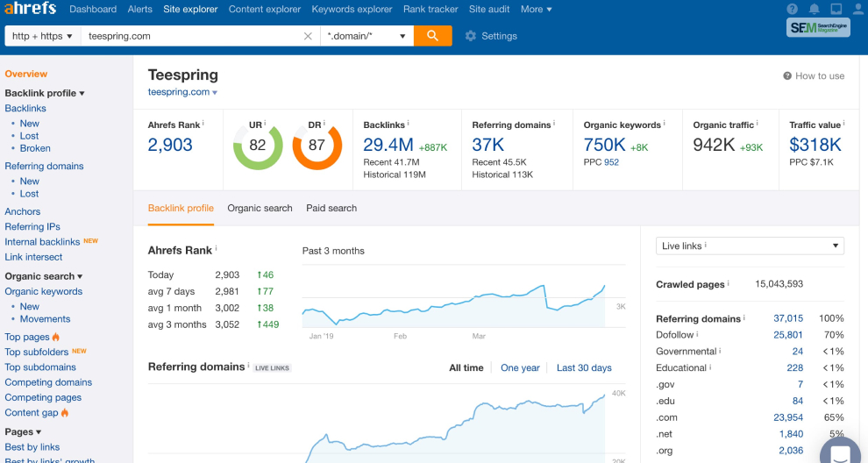Screen dimensions: 868x463
Task: Open the Live links dropdown
Action: coord(750,246)
